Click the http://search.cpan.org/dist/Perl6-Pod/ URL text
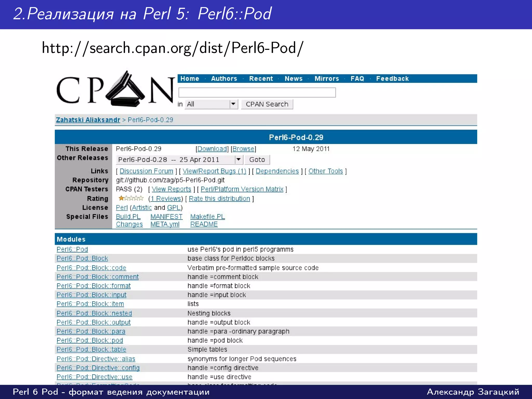The height and width of the screenshot is (399, 532). [172, 48]
